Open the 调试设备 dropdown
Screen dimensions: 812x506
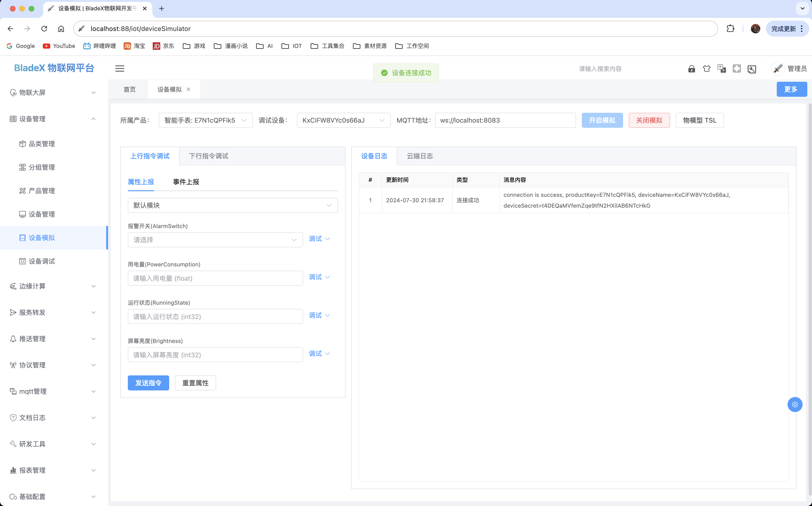344,121
